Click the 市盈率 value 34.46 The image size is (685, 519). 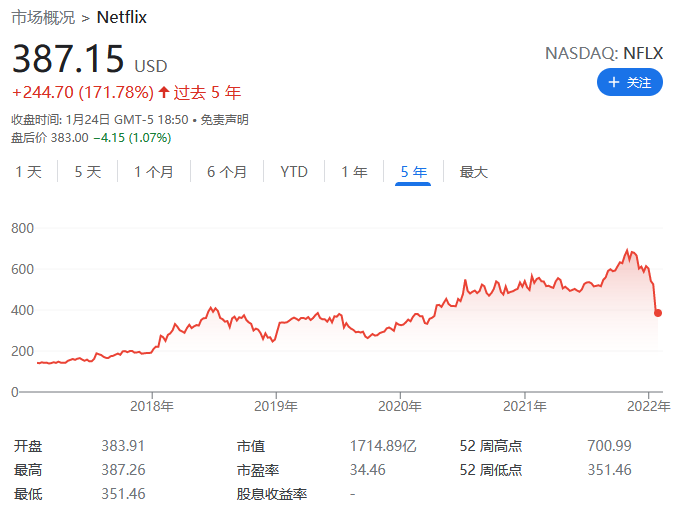click(x=367, y=470)
